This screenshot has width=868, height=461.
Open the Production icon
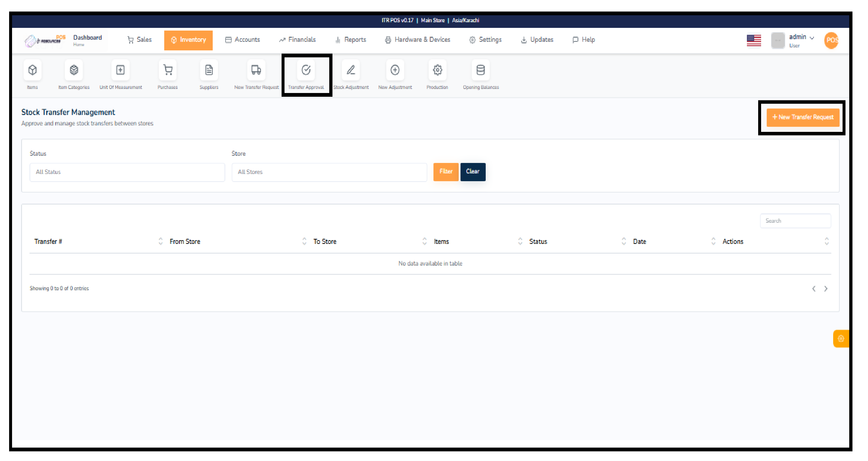click(437, 72)
